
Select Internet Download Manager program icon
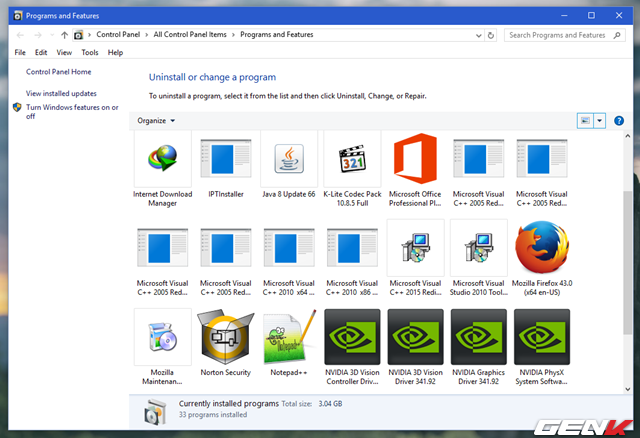(162, 159)
